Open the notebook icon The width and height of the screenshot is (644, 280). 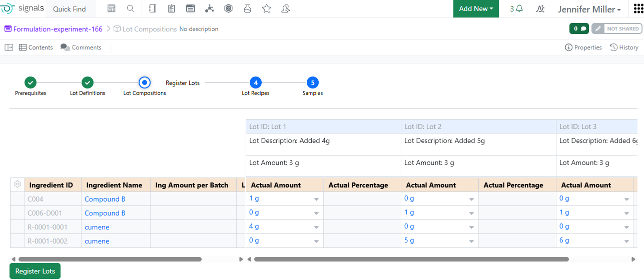(153, 8)
